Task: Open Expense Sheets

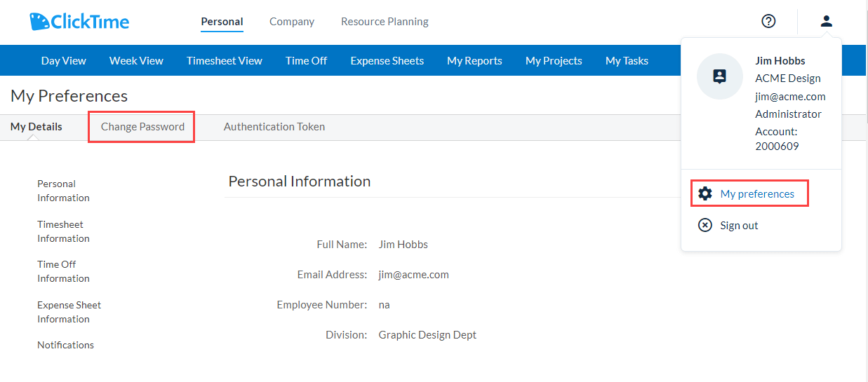Action: 387,61
